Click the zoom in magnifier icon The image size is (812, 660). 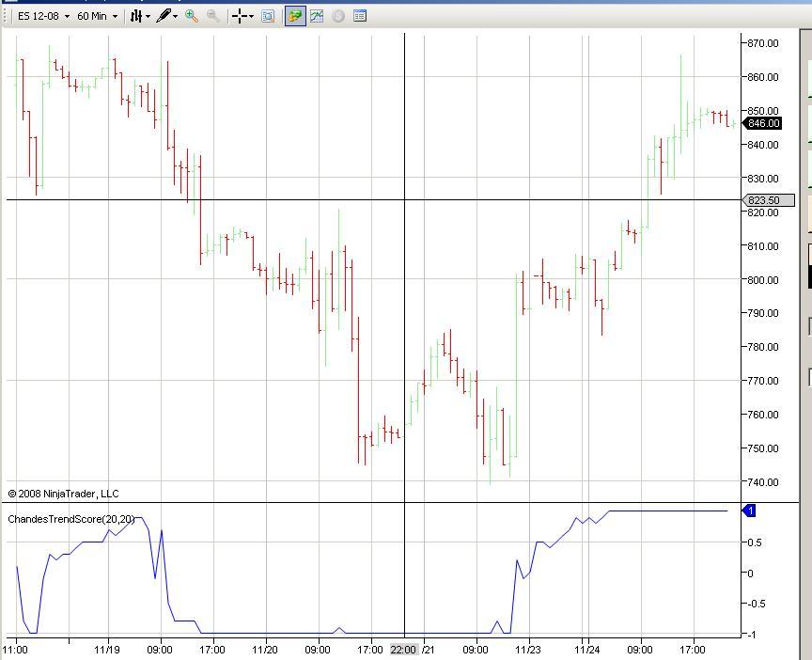point(192,16)
